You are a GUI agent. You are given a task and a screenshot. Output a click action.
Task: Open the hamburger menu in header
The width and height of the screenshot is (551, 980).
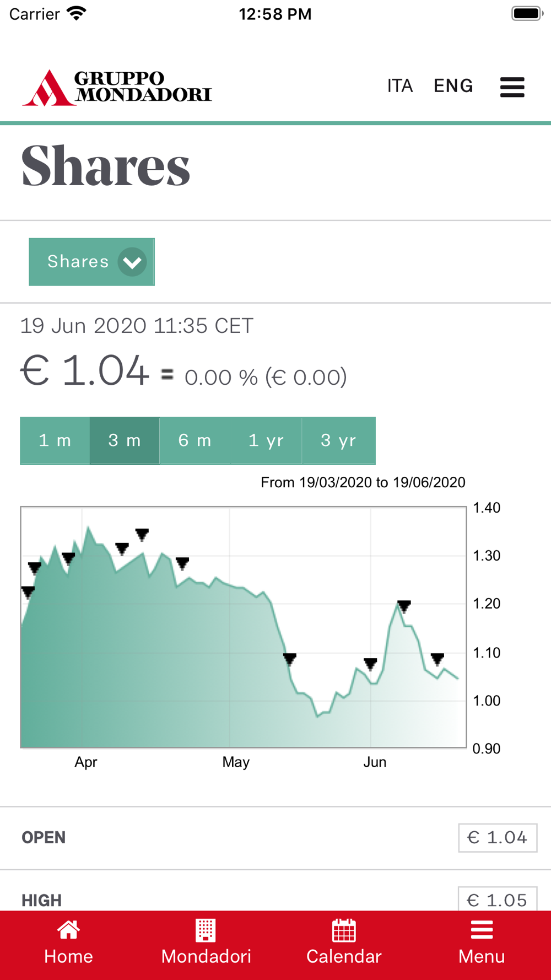(x=512, y=87)
